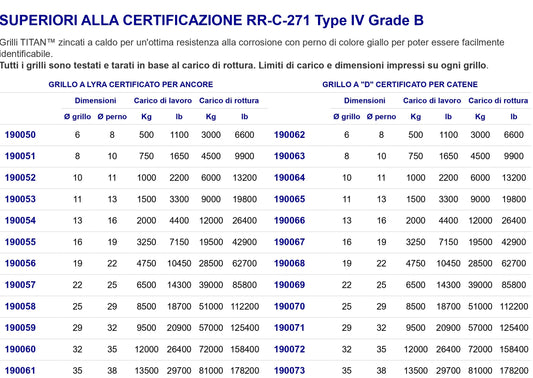The height and width of the screenshot is (378, 533).
Task: Open product code 190056
Action: point(20,263)
